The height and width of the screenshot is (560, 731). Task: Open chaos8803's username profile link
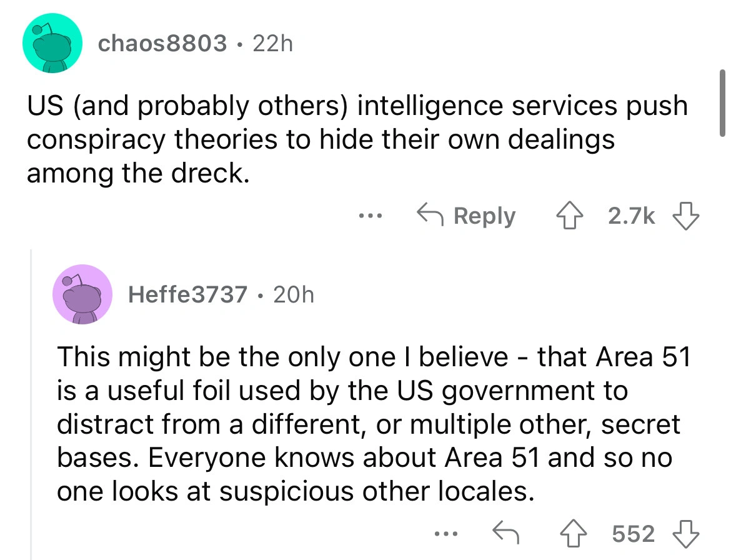(x=163, y=43)
